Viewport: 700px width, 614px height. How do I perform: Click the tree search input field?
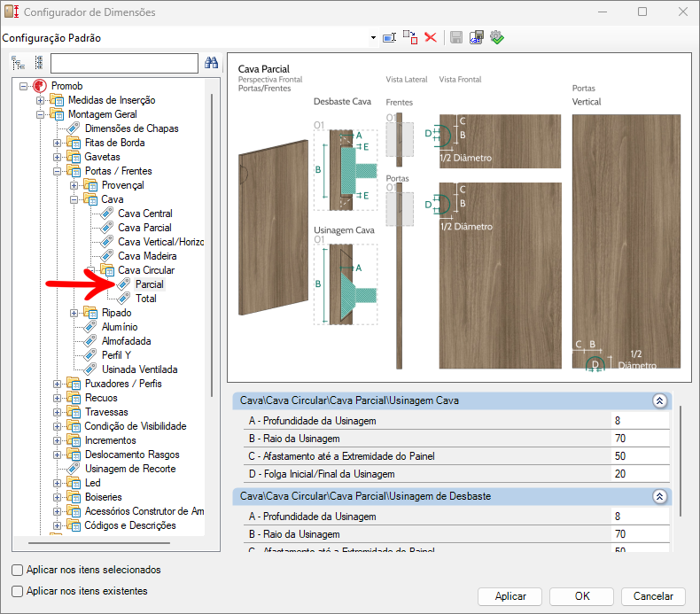[124, 64]
